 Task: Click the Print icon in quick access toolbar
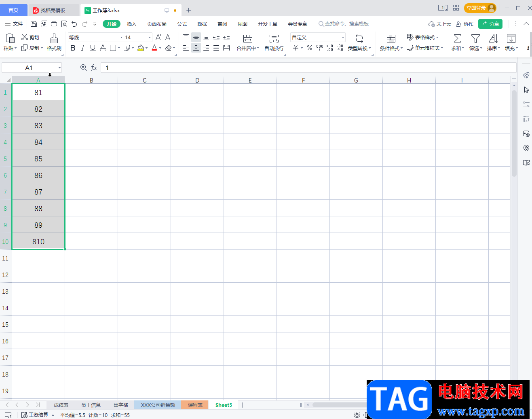54,24
